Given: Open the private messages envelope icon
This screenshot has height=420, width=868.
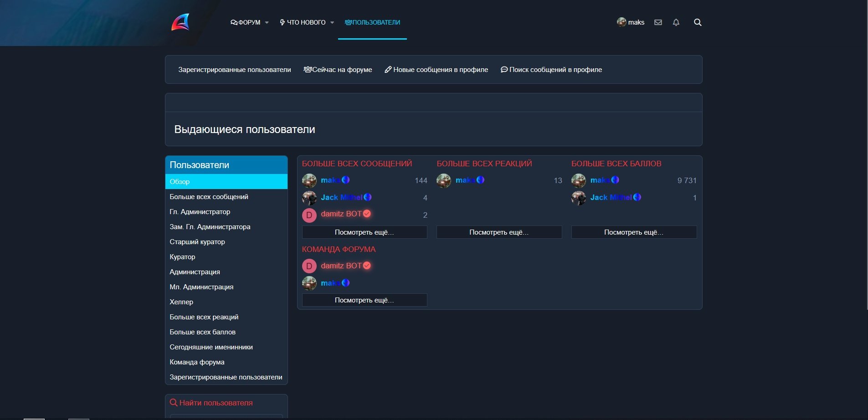Looking at the screenshot, I should [658, 22].
